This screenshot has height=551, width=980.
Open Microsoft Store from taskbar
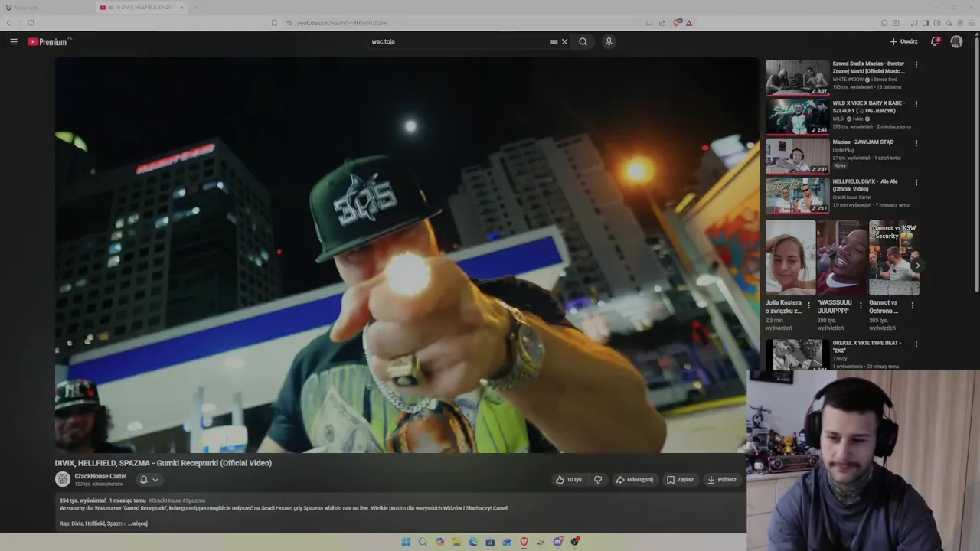[490, 542]
